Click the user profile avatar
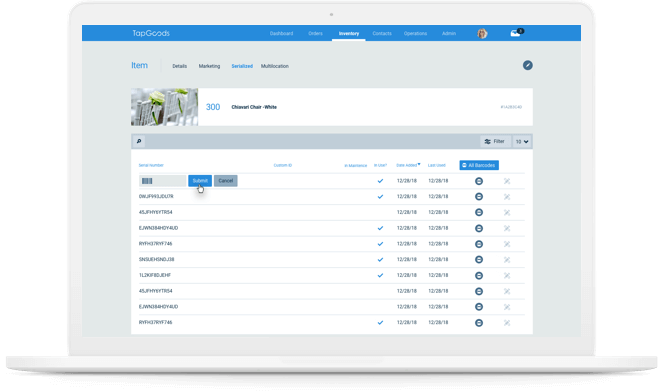This screenshot has height=392, width=658. click(482, 33)
